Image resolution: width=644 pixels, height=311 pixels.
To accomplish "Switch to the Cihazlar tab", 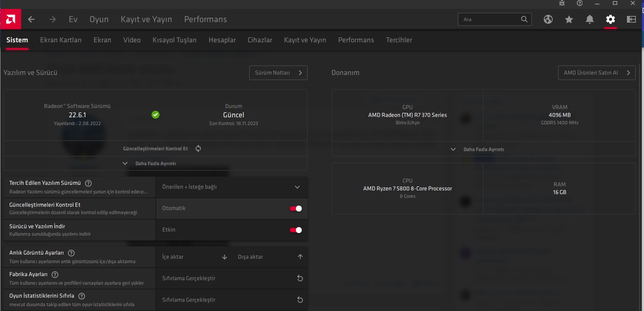I will point(260,40).
